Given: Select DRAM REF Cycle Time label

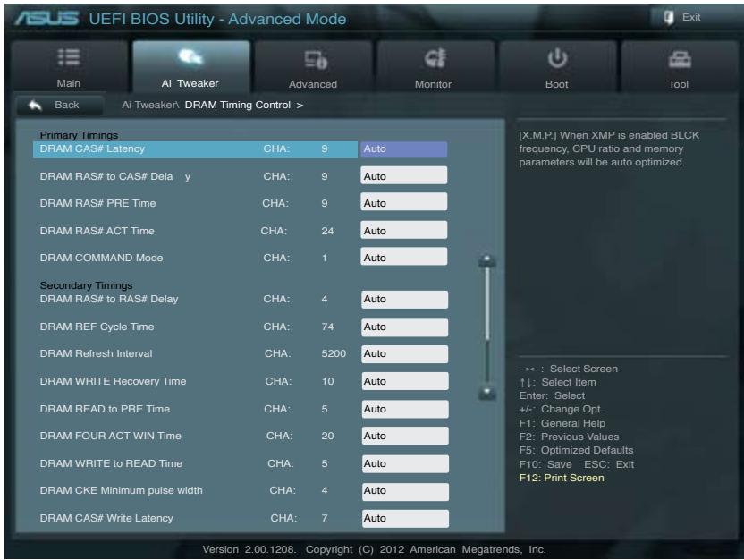Looking at the screenshot, I should 97,327.
